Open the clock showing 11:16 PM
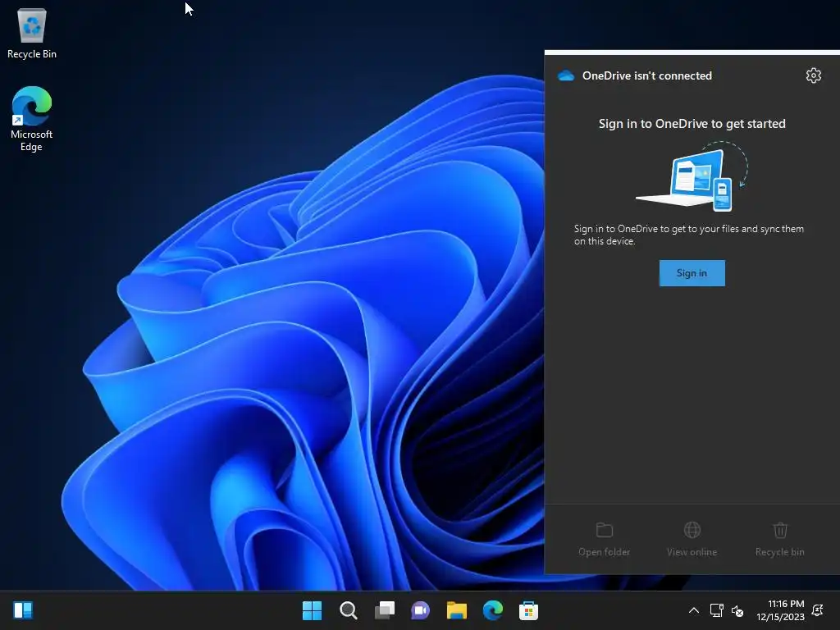840x630 pixels. pyautogui.click(x=781, y=610)
